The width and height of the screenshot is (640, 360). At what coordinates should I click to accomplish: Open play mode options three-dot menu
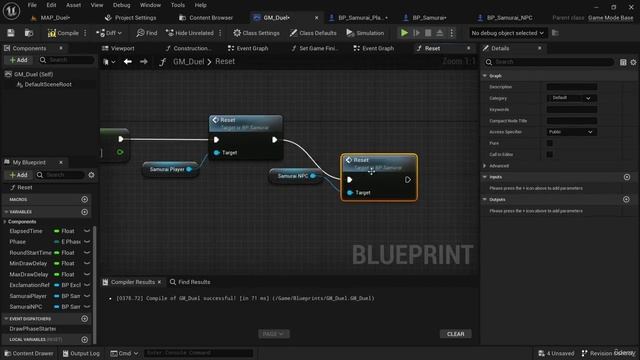click(451, 33)
